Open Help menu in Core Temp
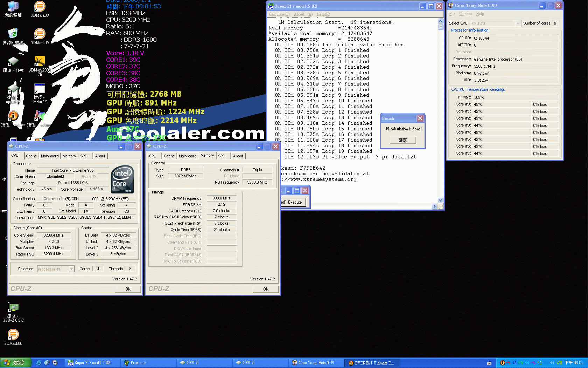Screen dimensions: 588x368 pos(480,14)
